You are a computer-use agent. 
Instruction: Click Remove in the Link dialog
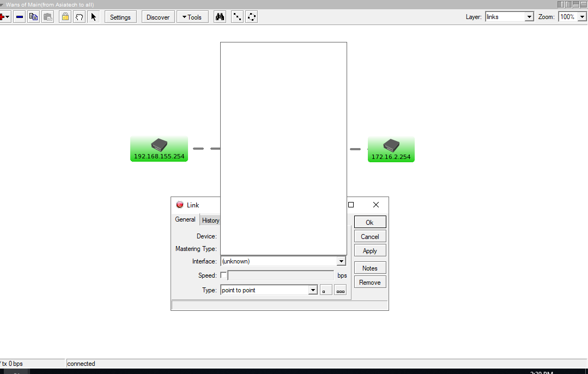(x=370, y=282)
